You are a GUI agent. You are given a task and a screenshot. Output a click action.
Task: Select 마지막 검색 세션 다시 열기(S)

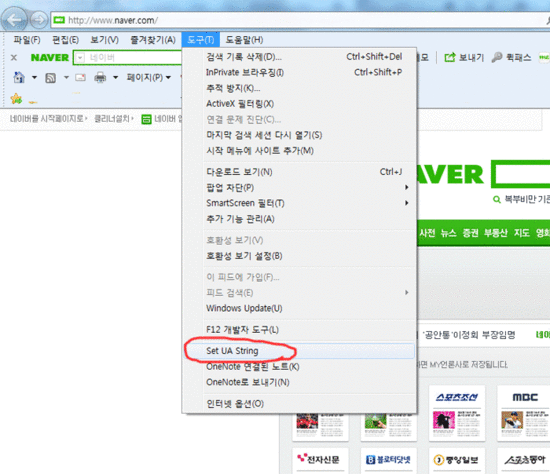click(299, 135)
